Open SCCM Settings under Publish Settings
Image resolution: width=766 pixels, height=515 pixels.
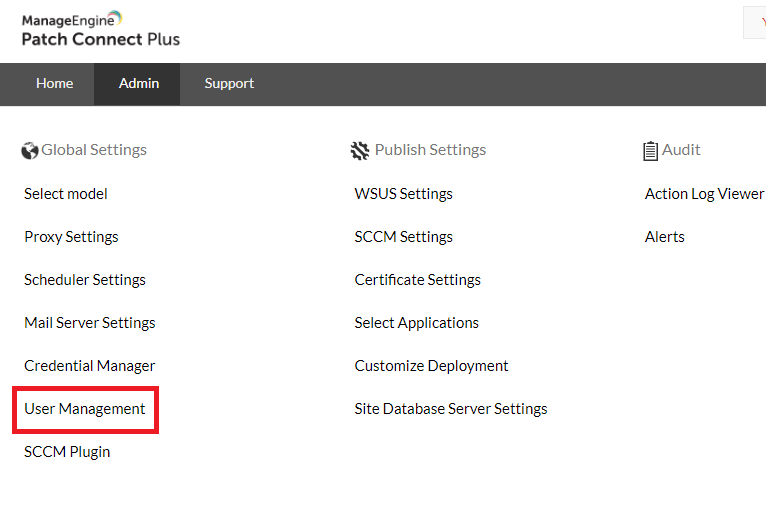click(x=403, y=237)
